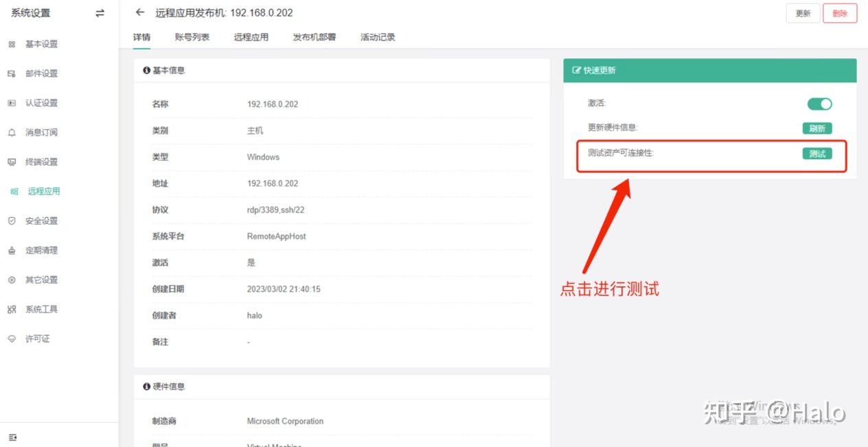Open the 定期清理 sidebar entry
Viewport: 868px width, 447px height.
pos(12,250)
